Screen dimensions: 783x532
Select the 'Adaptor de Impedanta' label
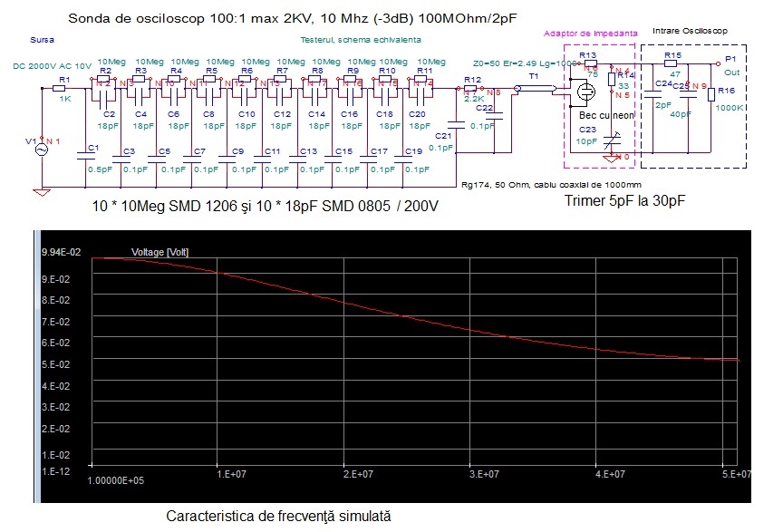(x=590, y=34)
